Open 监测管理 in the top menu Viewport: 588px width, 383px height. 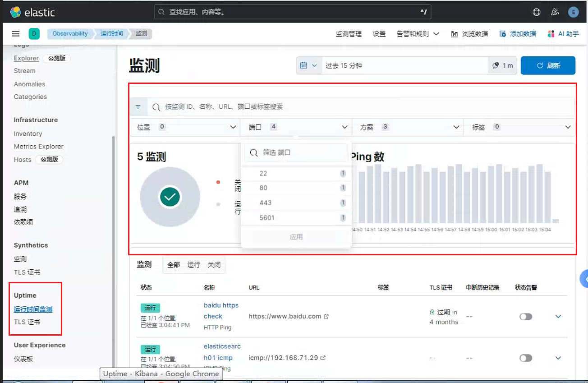pos(349,34)
